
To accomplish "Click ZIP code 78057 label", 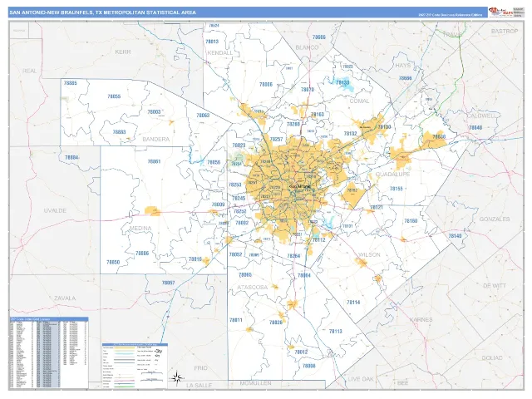I will pyautogui.click(x=168, y=283).
